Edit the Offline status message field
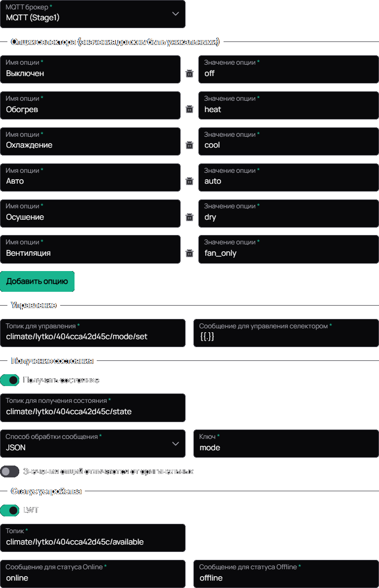 286,574
